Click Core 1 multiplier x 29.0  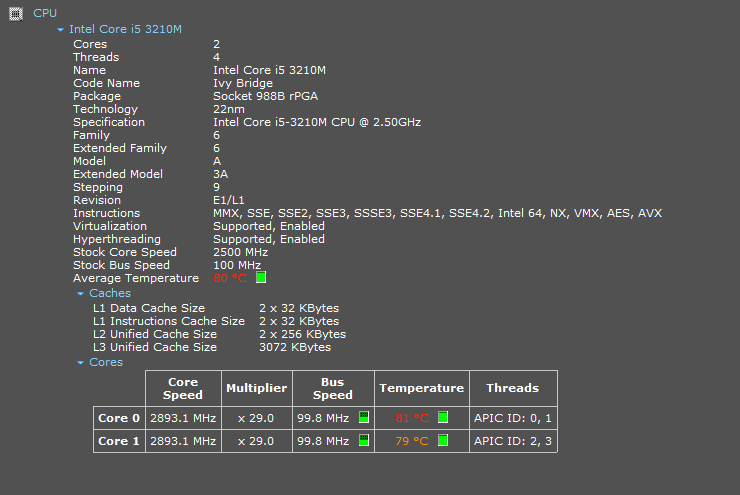(256, 441)
